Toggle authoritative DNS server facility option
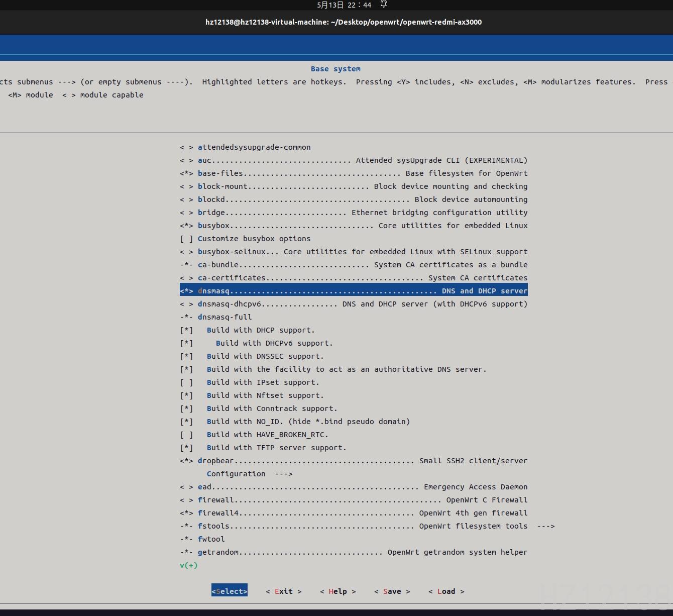Image resolution: width=673 pixels, height=616 pixels. 333,369
